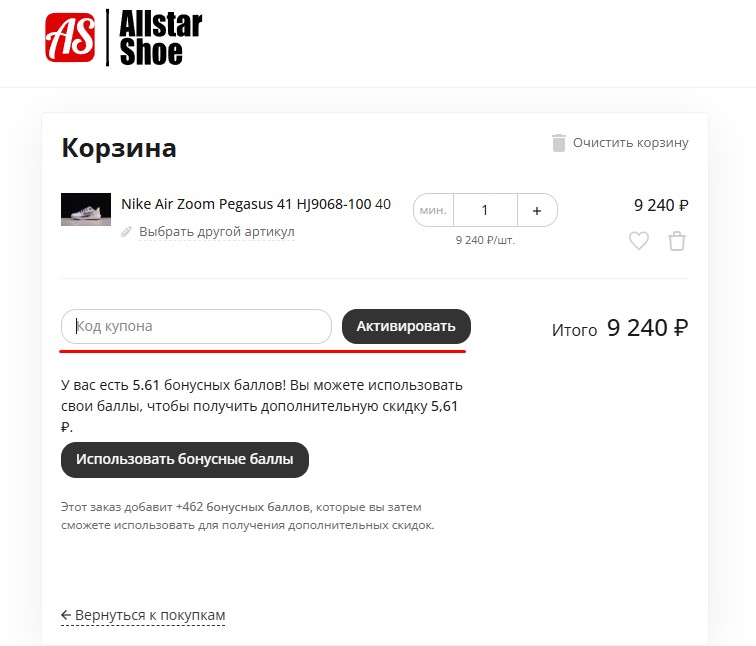Click the Итого total amount 9 240 ₽
The height and width of the screenshot is (646, 756).
tap(648, 328)
